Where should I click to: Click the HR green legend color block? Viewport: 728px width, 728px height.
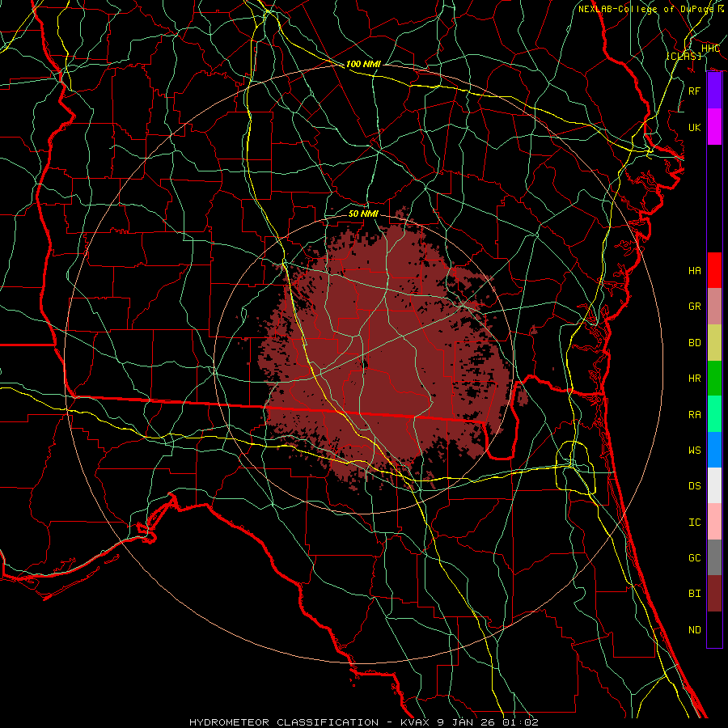[x=714, y=379]
